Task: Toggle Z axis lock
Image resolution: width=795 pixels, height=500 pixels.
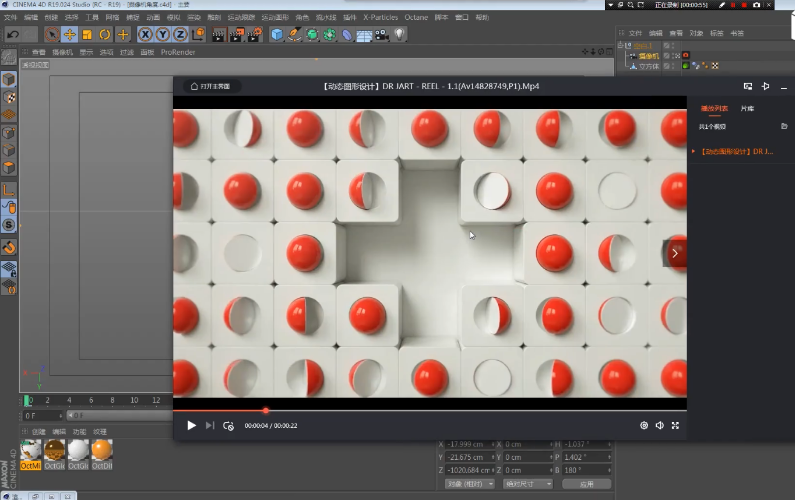Action: 178,34
